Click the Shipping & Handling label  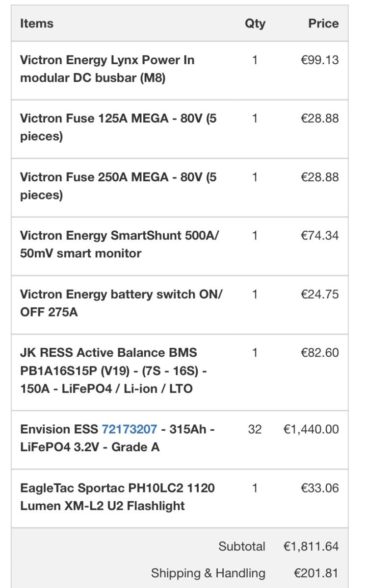[x=208, y=573]
